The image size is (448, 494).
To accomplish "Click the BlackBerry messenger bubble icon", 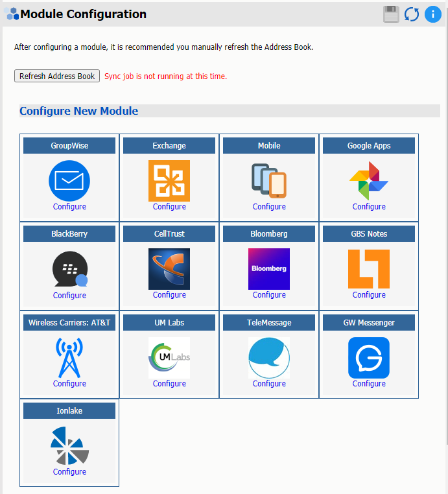I will (69, 269).
